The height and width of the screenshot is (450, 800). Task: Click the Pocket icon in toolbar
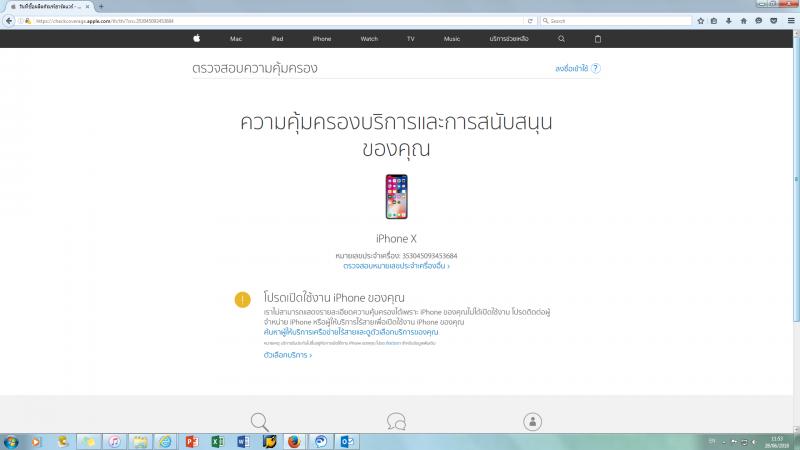click(773, 21)
